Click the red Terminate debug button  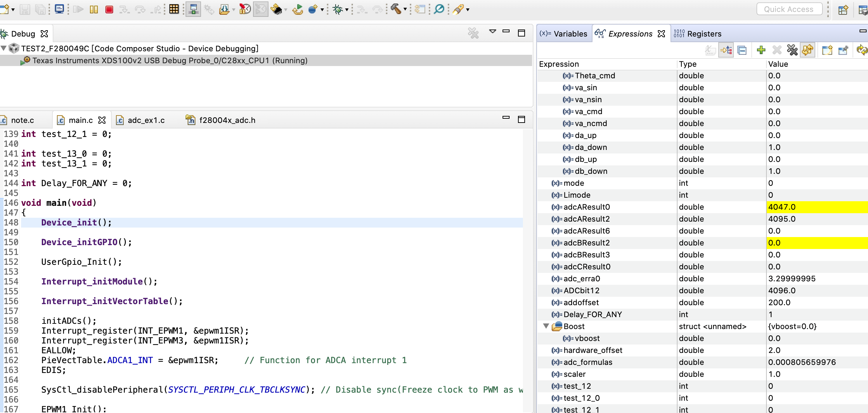pos(109,9)
